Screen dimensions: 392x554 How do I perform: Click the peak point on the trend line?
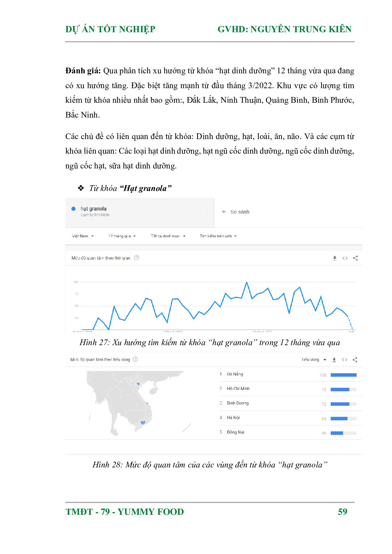coord(247,282)
